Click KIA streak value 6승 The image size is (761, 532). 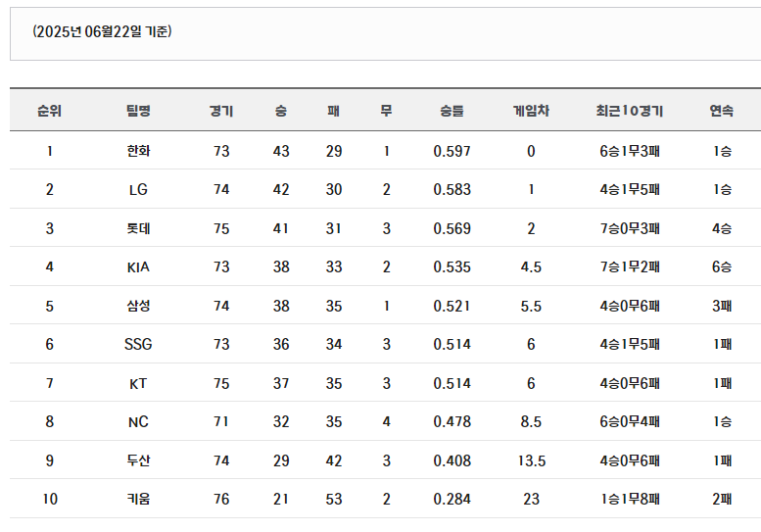[x=722, y=266]
